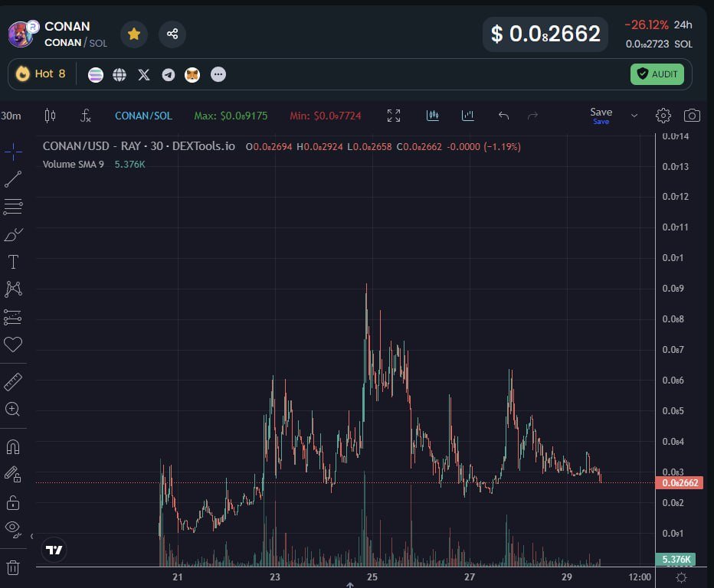The image size is (714, 588).
Task: Click the date label 21 on time axis
Action: point(178,577)
